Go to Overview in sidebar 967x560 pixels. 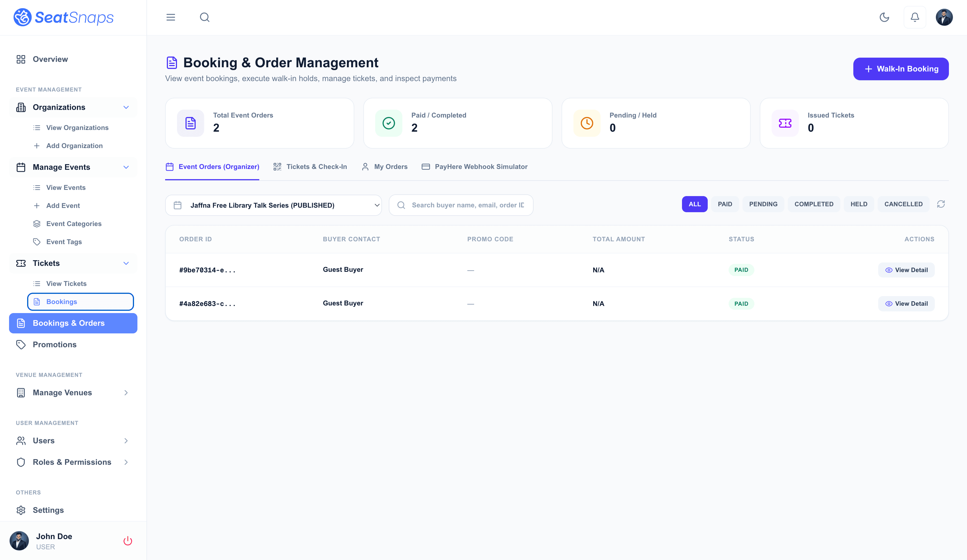click(x=73, y=59)
